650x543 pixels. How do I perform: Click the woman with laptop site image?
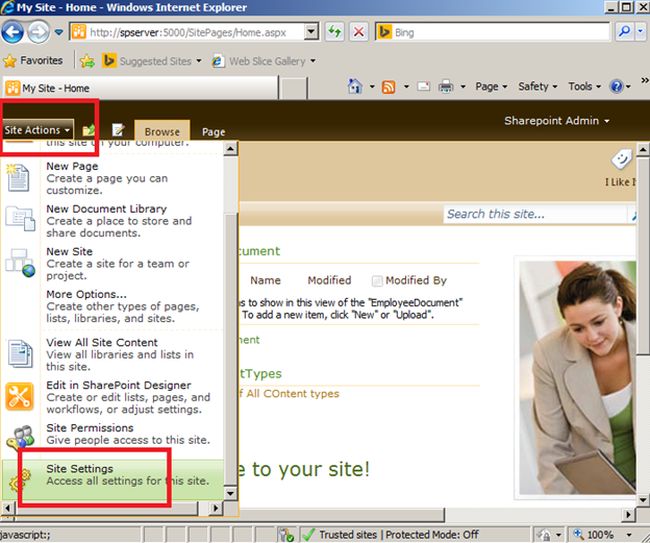coord(578,378)
